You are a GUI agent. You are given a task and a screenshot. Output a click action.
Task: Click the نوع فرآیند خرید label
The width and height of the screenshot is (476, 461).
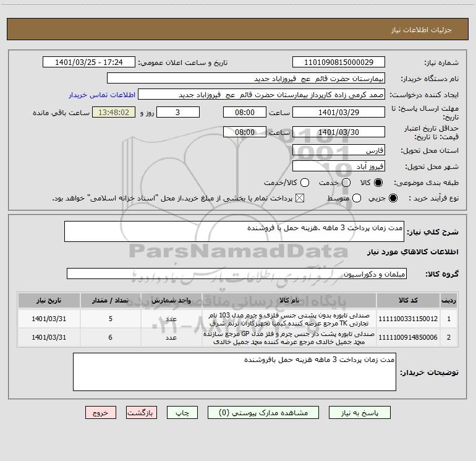coord(434,198)
